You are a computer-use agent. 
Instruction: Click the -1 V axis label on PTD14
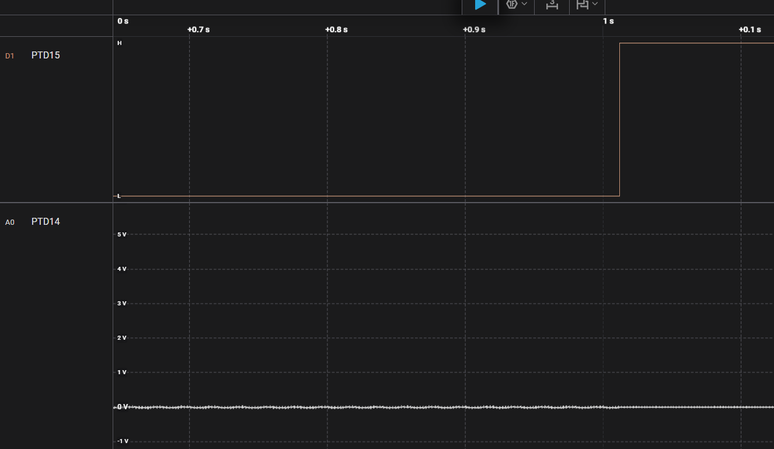(123, 441)
